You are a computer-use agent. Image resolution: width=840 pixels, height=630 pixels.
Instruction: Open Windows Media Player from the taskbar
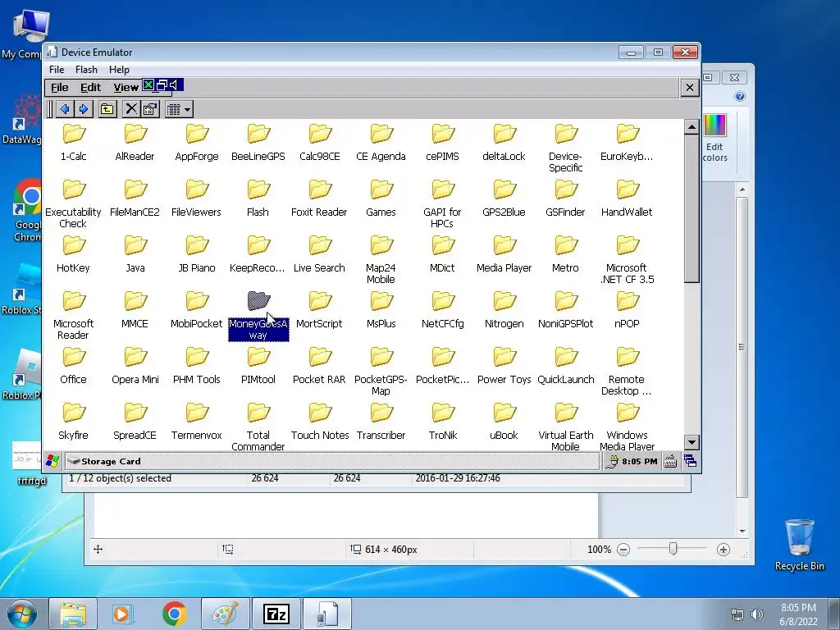(x=123, y=614)
